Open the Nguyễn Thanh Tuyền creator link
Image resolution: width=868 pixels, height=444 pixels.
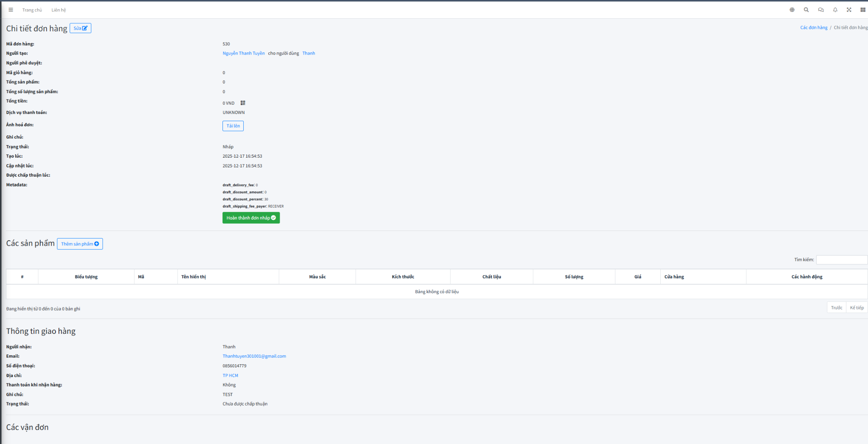tap(243, 53)
